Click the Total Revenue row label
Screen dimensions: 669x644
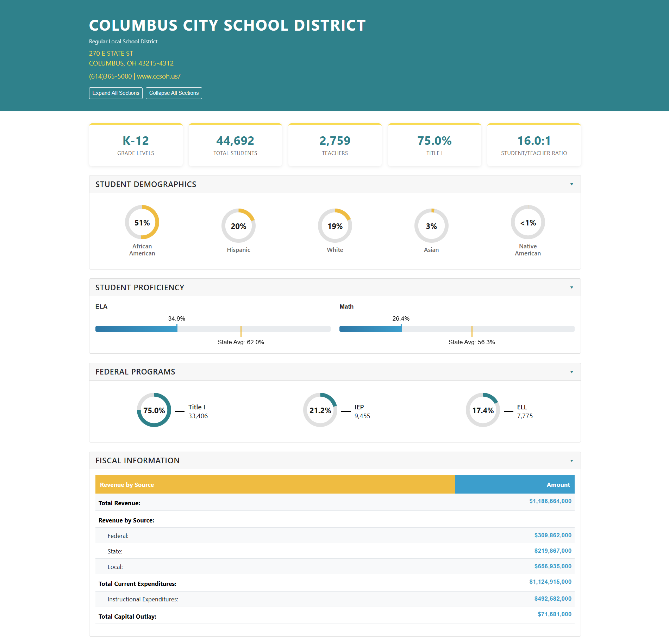(119, 503)
